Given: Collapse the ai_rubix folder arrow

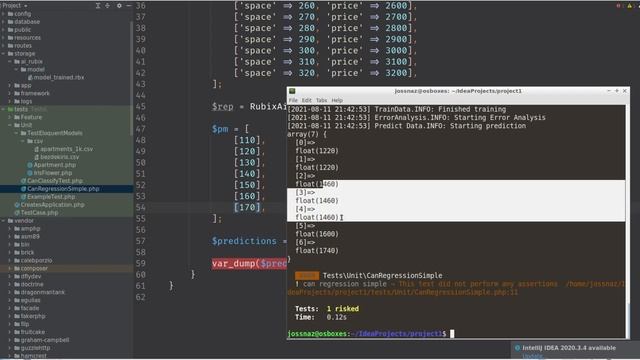Looking at the screenshot, I should (x=10, y=62).
